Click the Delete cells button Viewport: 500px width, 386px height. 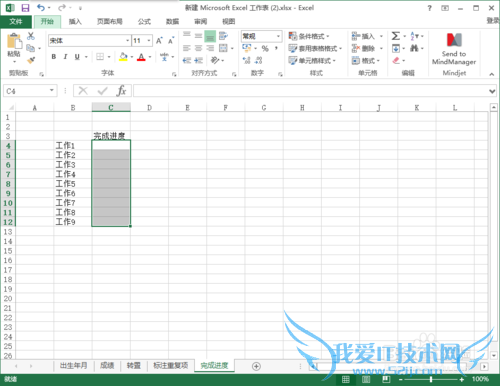pos(363,49)
